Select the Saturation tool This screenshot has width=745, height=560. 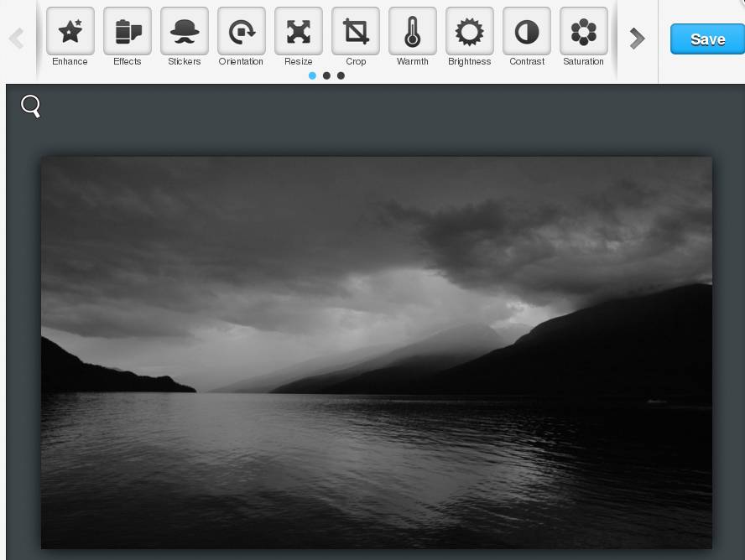[x=584, y=32]
